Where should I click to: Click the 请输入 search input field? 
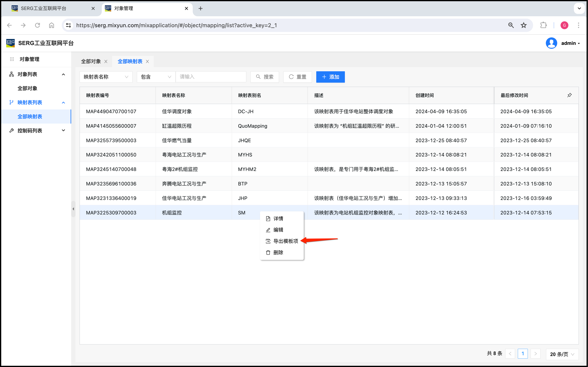pyautogui.click(x=211, y=77)
